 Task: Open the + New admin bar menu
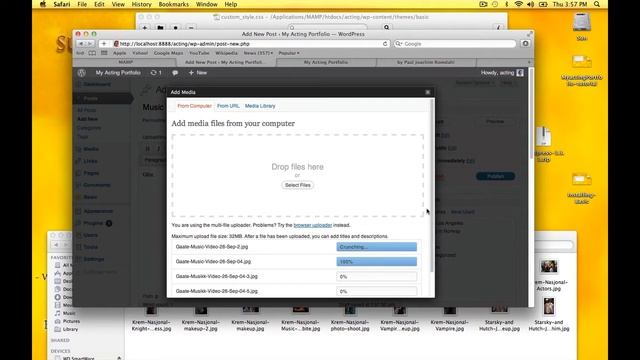[198, 73]
